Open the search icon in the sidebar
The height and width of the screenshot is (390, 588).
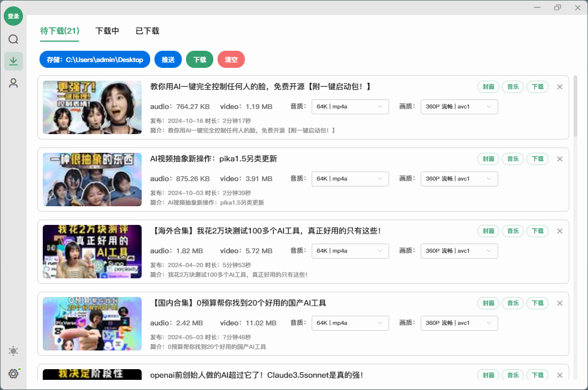point(13,40)
